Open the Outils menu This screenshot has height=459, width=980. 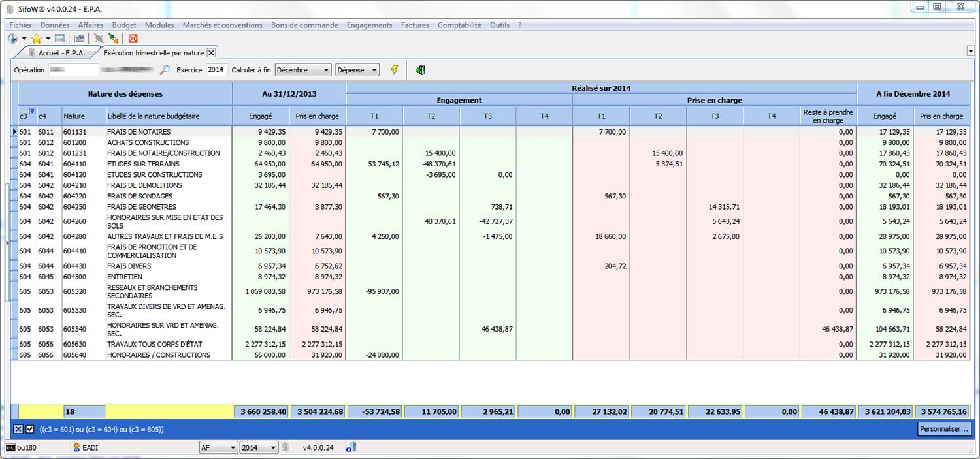500,25
